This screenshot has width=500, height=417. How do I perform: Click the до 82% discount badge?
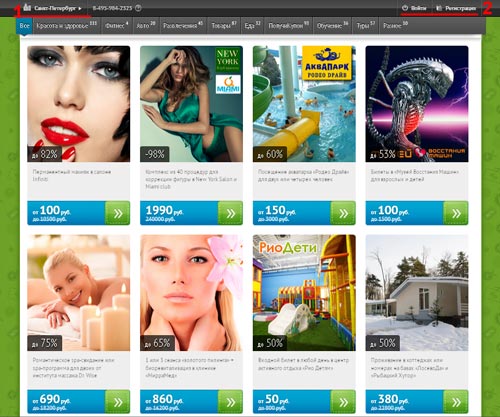pos(44,154)
